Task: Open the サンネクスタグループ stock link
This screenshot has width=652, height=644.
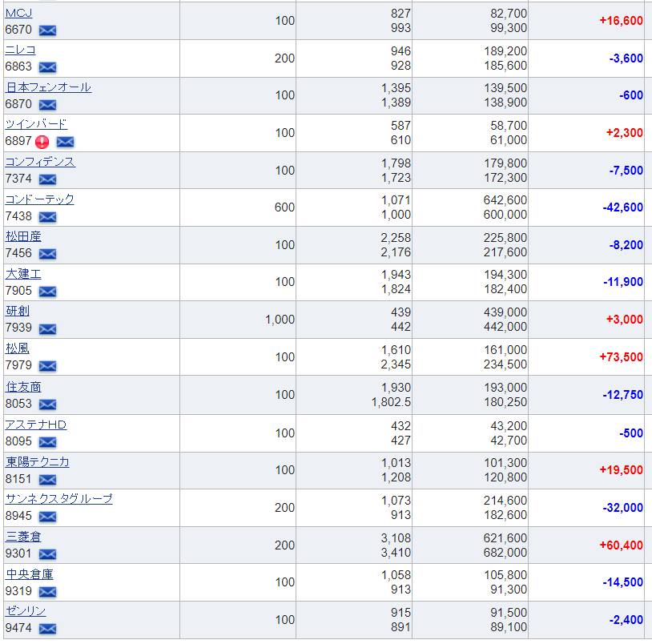Action: tap(58, 498)
